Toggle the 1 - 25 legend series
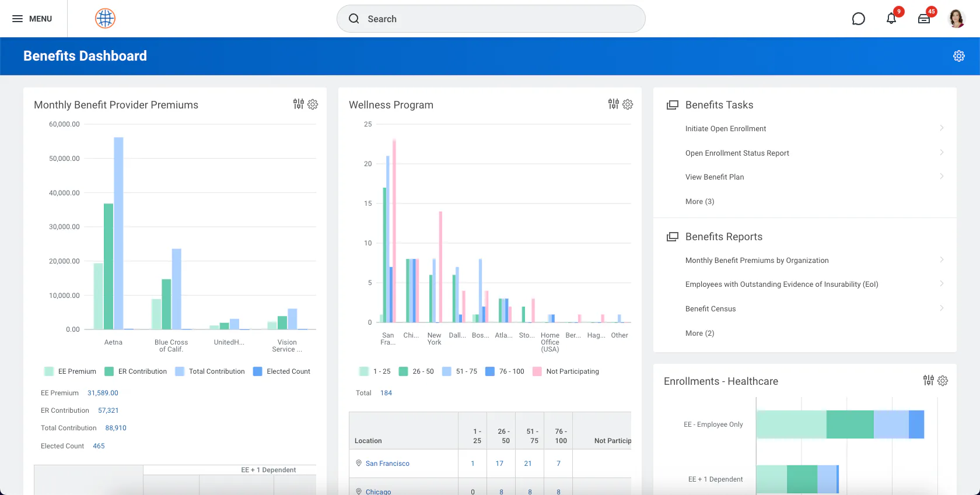 375,371
